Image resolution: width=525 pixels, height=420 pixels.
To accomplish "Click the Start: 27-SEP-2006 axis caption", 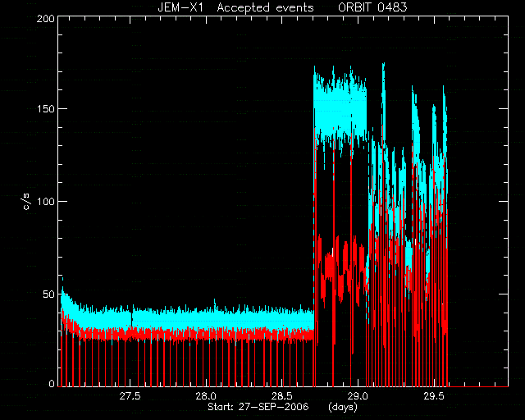I will [x=258, y=407].
